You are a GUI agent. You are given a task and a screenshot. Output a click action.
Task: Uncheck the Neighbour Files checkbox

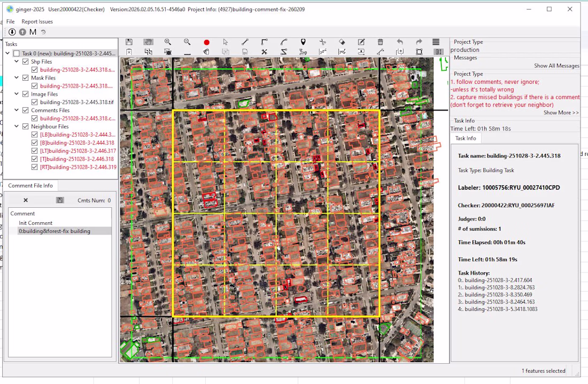click(26, 127)
